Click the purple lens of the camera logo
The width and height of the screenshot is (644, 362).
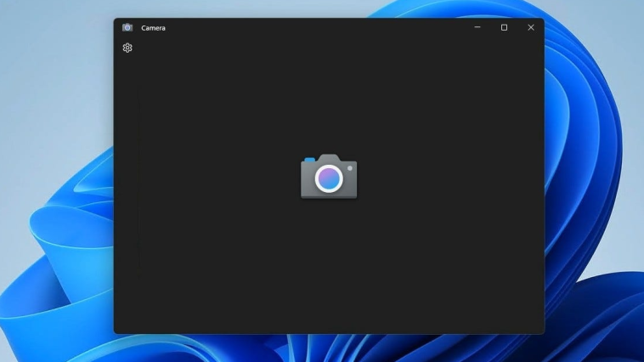point(329,178)
